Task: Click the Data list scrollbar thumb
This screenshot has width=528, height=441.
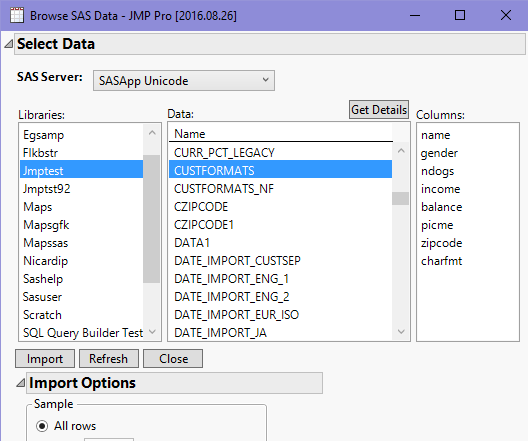Action: click(401, 198)
